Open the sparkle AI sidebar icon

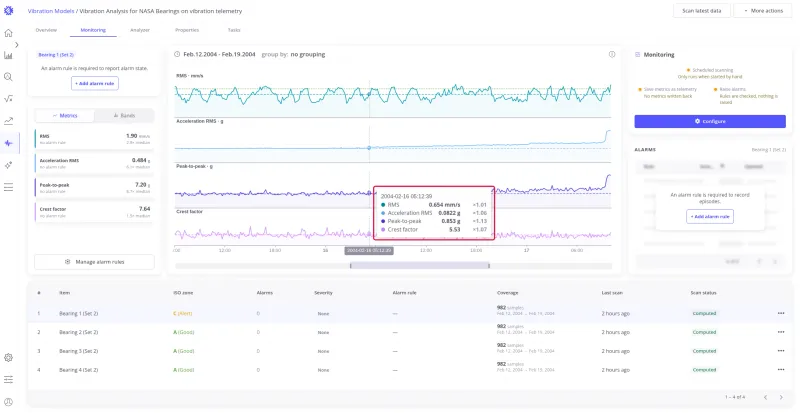point(9,165)
